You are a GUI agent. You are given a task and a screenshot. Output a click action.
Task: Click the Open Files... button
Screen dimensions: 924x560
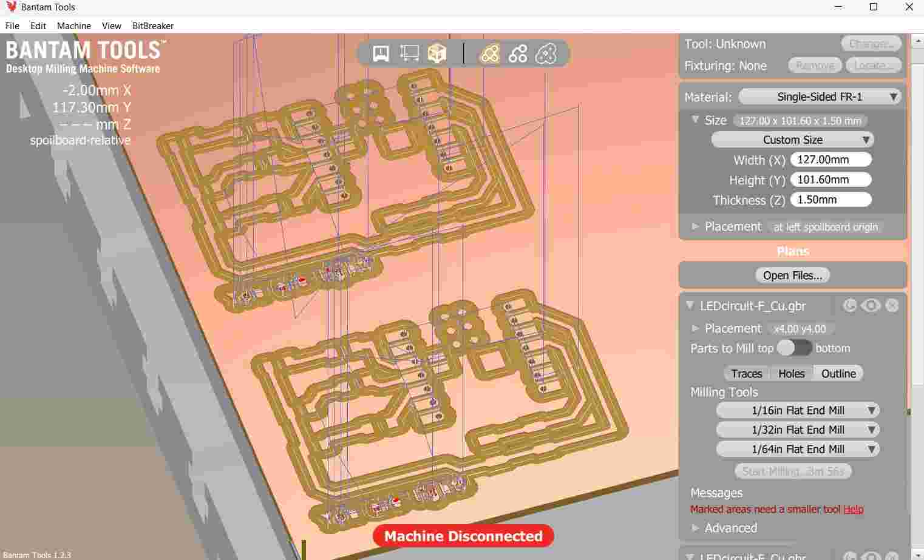(792, 275)
